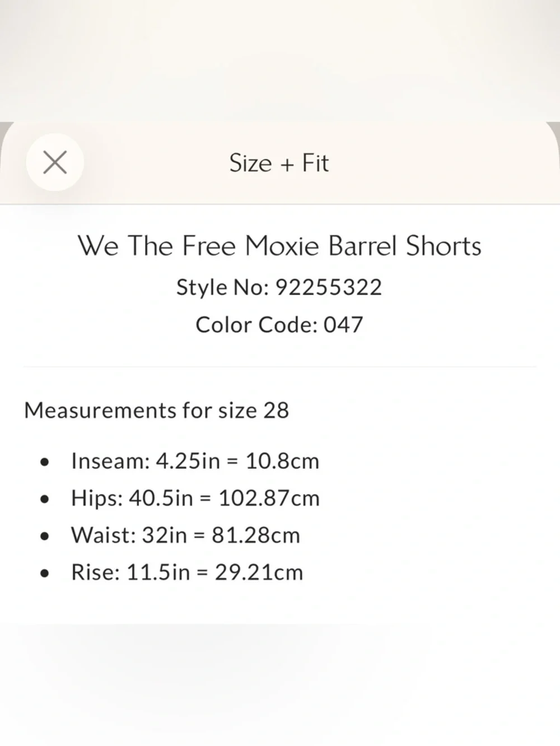Click the divider line below Color Code
Screen dimensions: 560x746
tap(280, 365)
